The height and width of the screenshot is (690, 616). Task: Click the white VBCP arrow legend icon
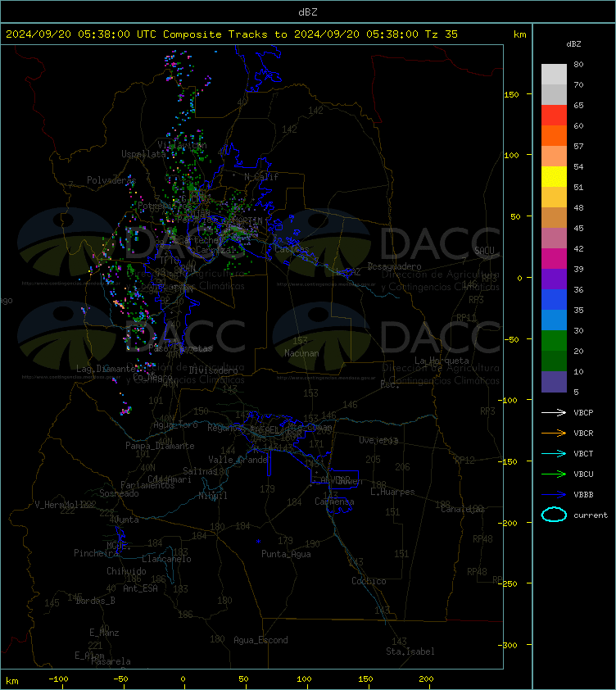click(554, 412)
